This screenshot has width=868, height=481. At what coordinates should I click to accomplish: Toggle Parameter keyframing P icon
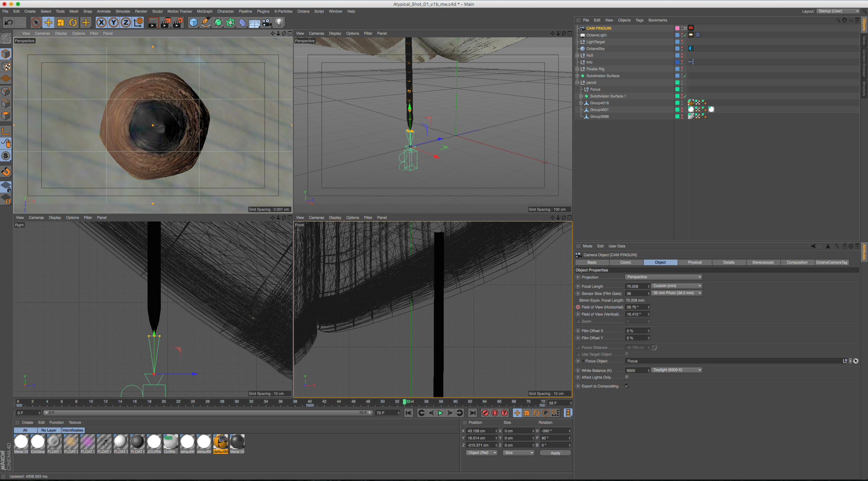tap(546, 413)
